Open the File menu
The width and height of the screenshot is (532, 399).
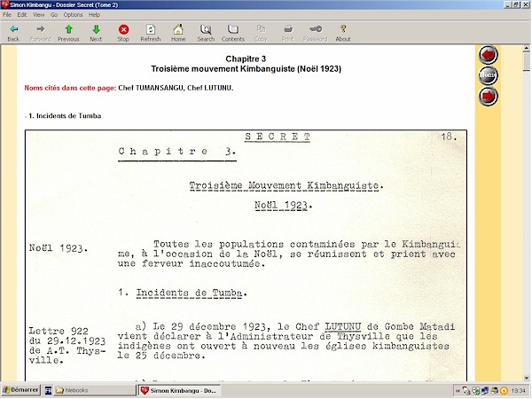(7, 15)
